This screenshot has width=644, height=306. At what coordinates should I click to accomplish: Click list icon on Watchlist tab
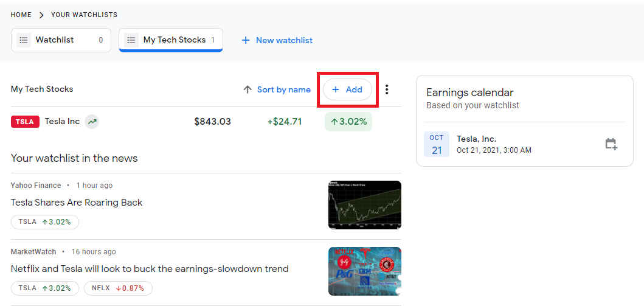[24, 40]
